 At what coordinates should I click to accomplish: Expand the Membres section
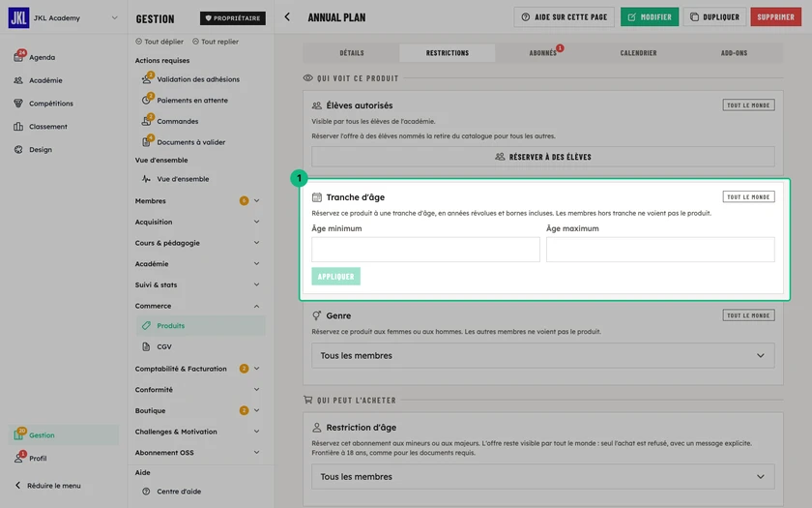tap(256, 200)
